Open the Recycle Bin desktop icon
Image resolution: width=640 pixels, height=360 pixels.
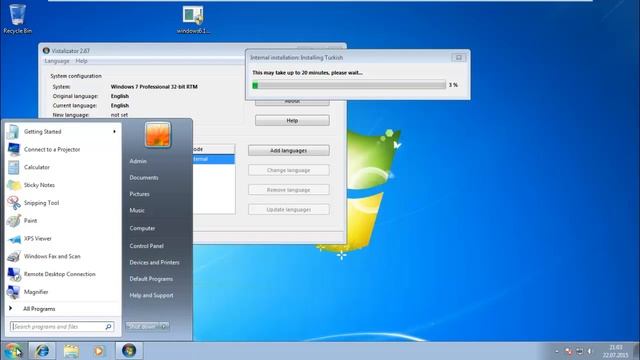17,18
